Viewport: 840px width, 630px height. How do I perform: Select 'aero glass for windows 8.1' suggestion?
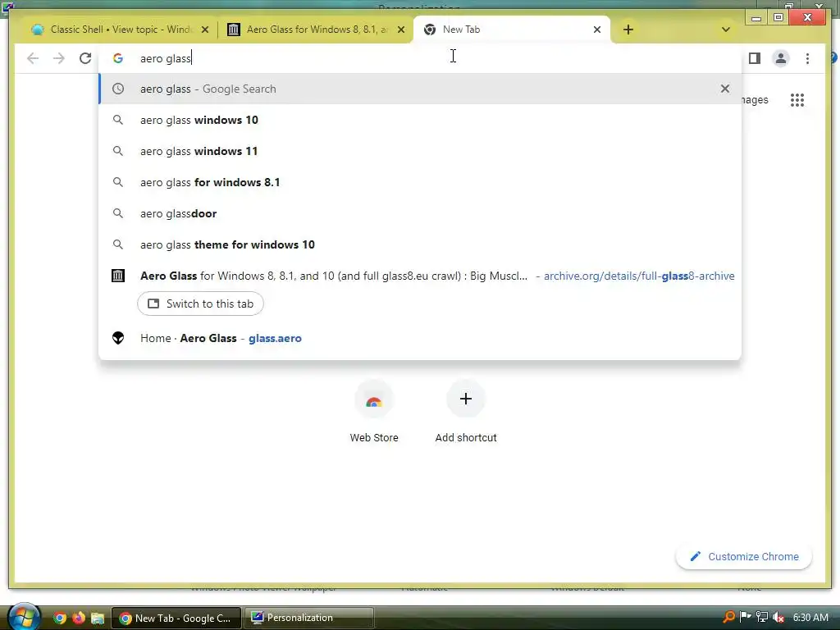(x=420, y=182)
